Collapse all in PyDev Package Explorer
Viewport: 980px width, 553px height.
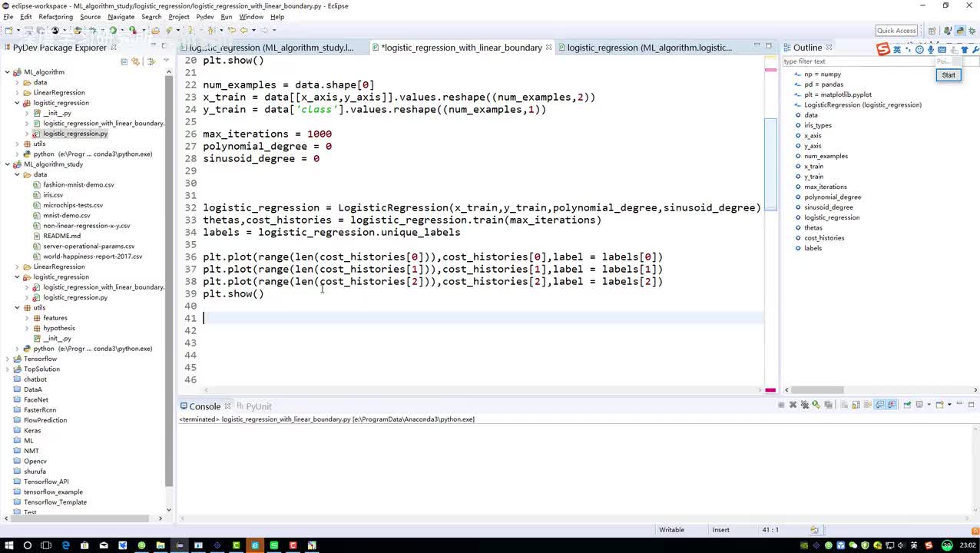tap(124, 61)
